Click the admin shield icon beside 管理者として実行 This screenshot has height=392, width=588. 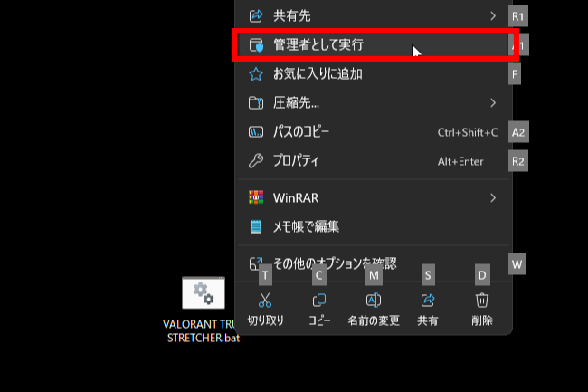coord(256,45)
